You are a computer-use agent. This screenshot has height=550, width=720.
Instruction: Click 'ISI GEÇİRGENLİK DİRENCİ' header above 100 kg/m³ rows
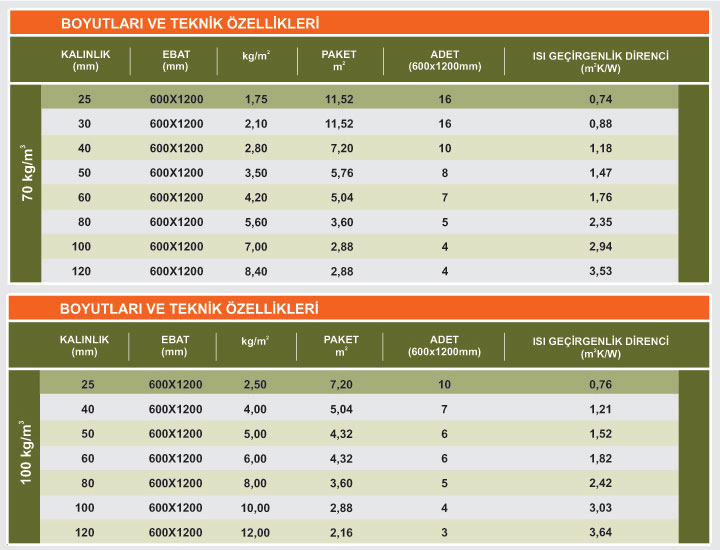(601, 342)
